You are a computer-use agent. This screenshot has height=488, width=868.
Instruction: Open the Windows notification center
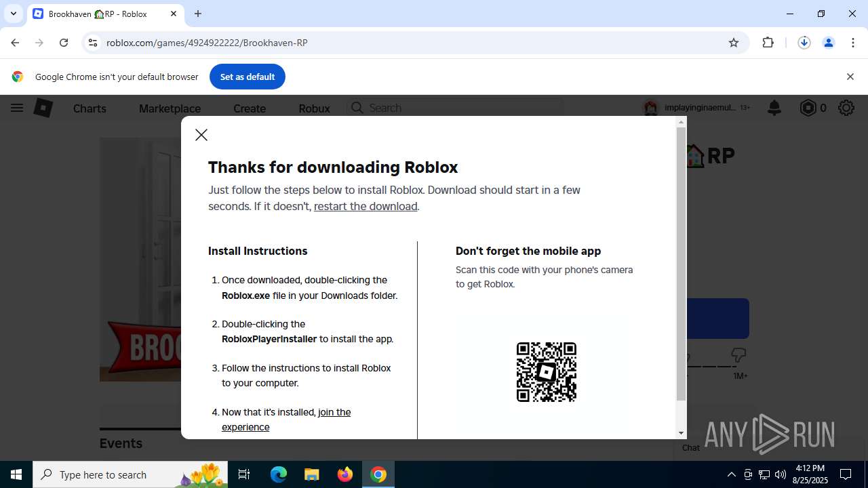click(846, 474)
